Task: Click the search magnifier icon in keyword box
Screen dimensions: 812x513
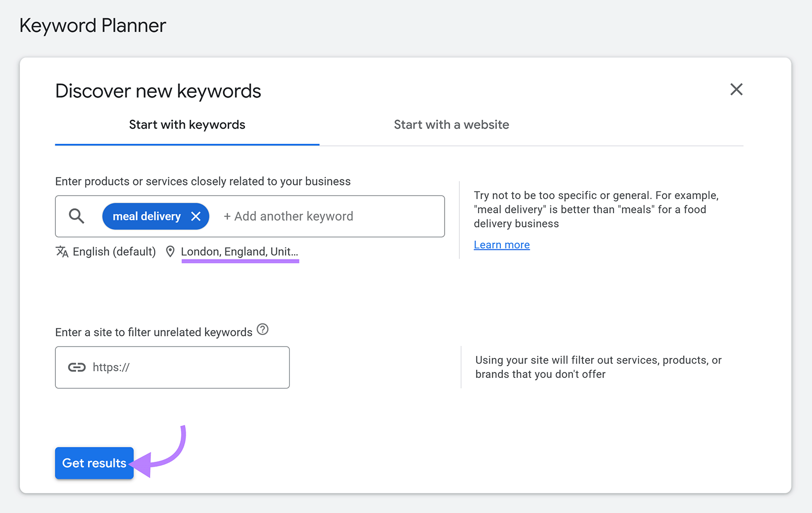Action: [76, 216]
